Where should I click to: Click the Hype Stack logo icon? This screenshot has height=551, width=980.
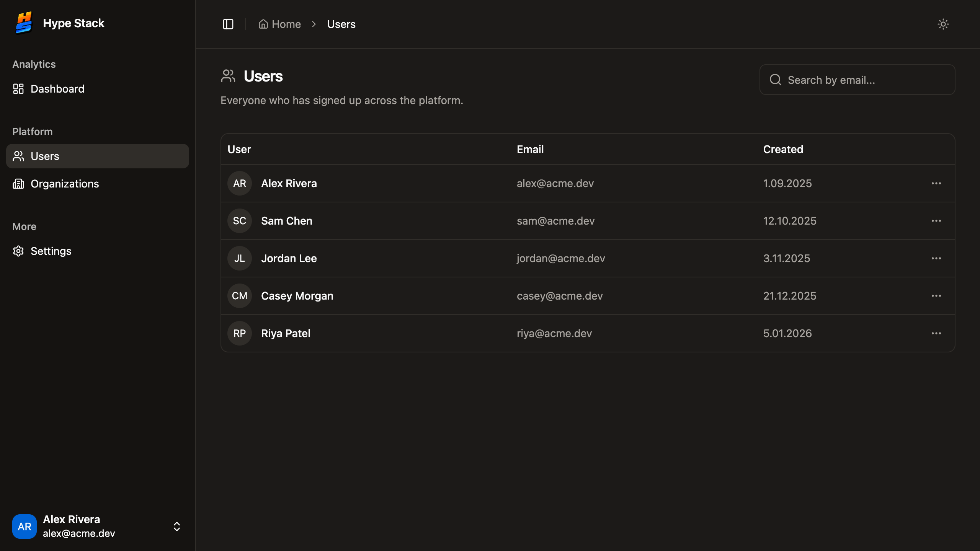coord(24,23)
